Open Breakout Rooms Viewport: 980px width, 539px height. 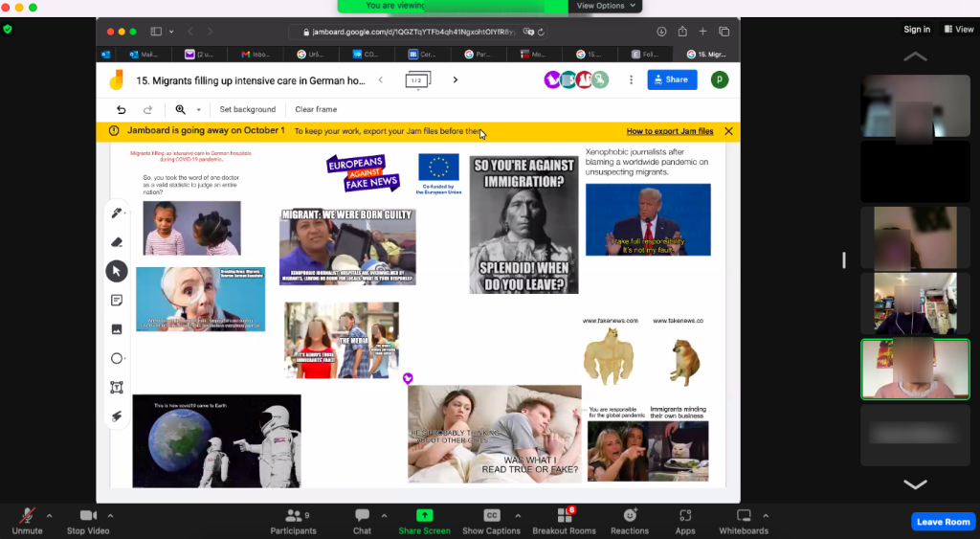click(x=564, y=520)
